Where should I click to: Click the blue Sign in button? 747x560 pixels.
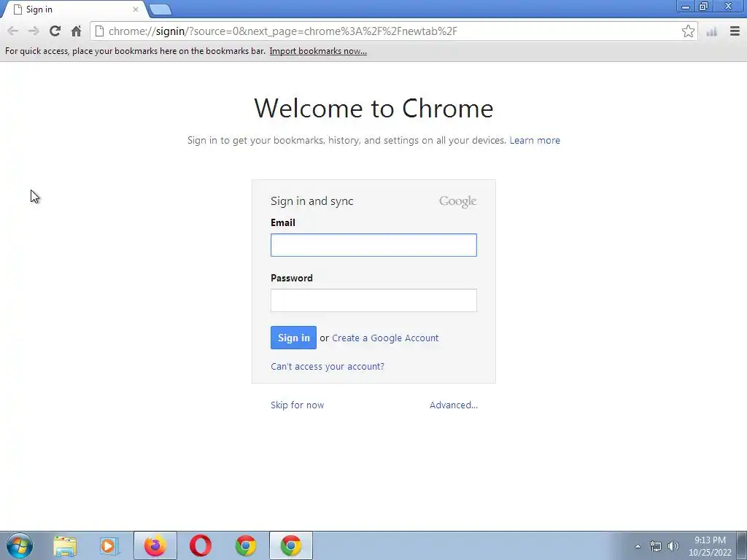[x=293, y=338]
